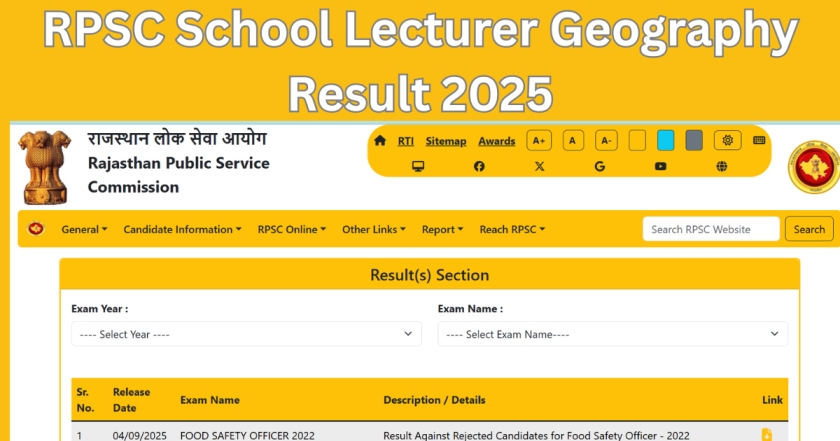Click the desktop monitor icon
This screenshot has height=441, width=840.
(418, 166)
